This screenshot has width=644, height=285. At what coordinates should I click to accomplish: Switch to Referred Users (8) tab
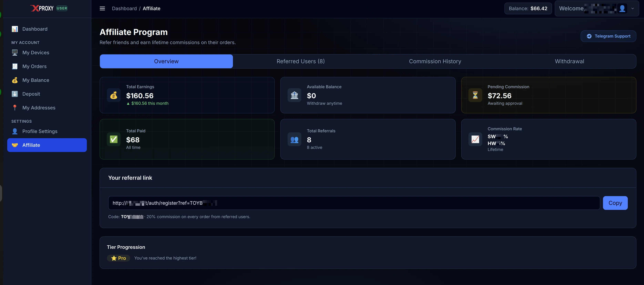click(300, 61)
